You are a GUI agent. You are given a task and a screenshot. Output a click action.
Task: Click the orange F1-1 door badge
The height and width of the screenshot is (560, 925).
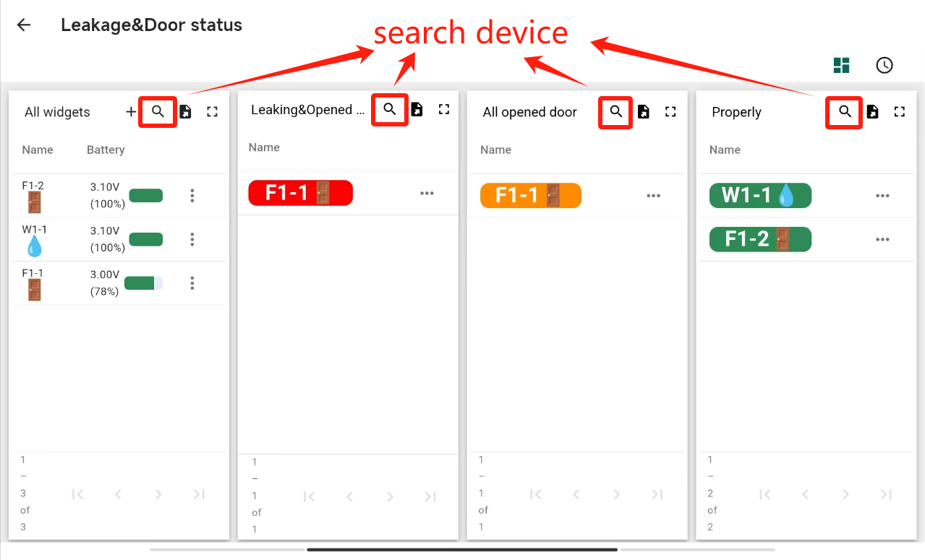(x=531, y=196)
